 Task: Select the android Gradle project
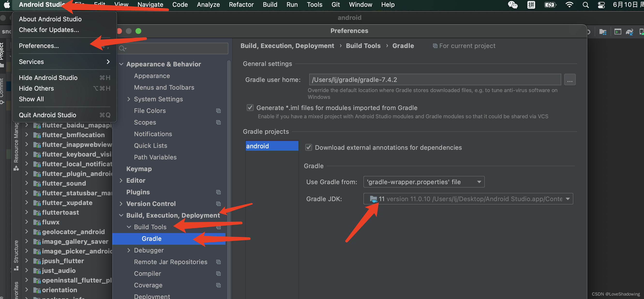272,146
